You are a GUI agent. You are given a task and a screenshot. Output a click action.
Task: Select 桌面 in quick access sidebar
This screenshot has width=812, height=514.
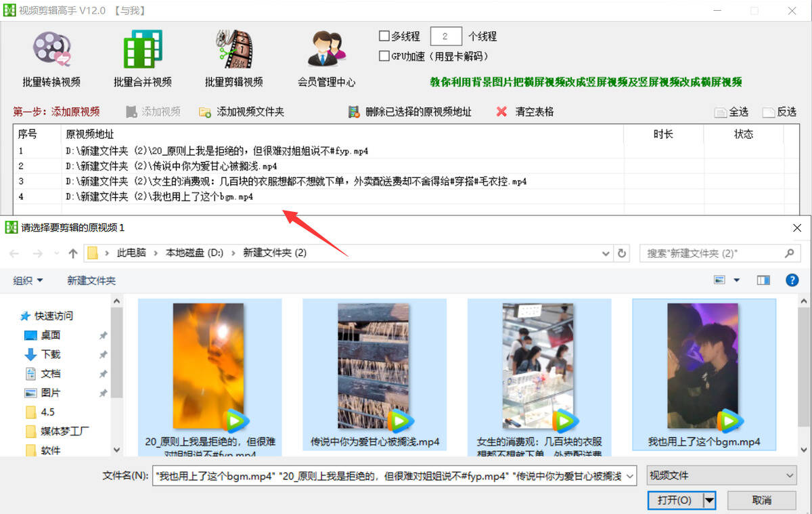50,335
